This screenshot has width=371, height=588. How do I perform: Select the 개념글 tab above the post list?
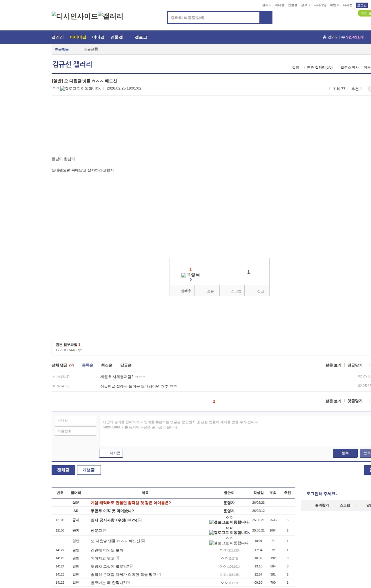(89, 470)
